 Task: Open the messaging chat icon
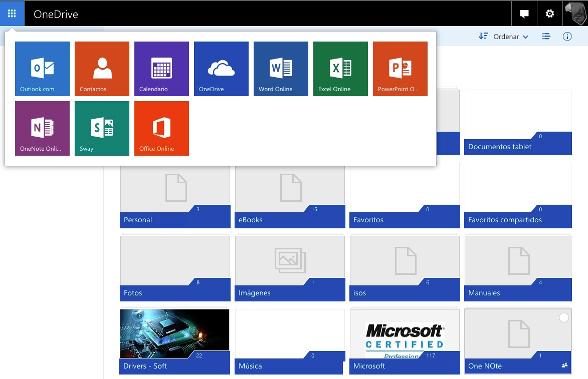(x=524, y=14)
